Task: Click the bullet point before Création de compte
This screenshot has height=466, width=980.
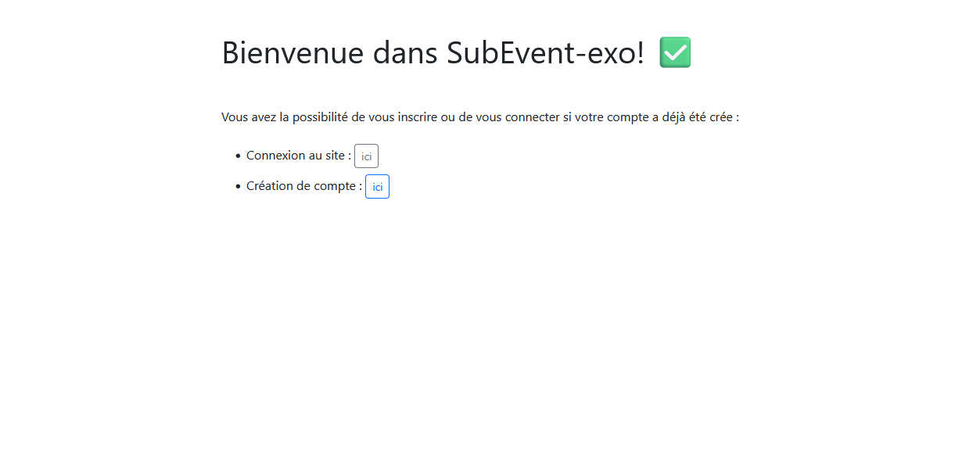Action: tap(237, 186)
